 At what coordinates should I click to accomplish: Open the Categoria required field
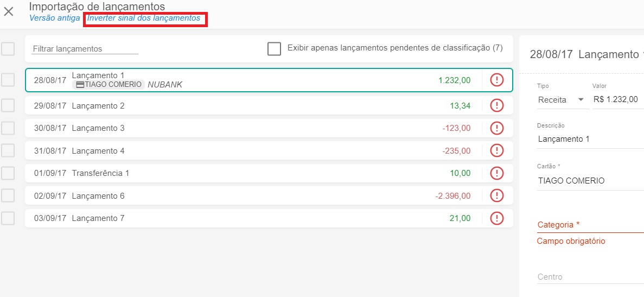(x=590, y=225)
